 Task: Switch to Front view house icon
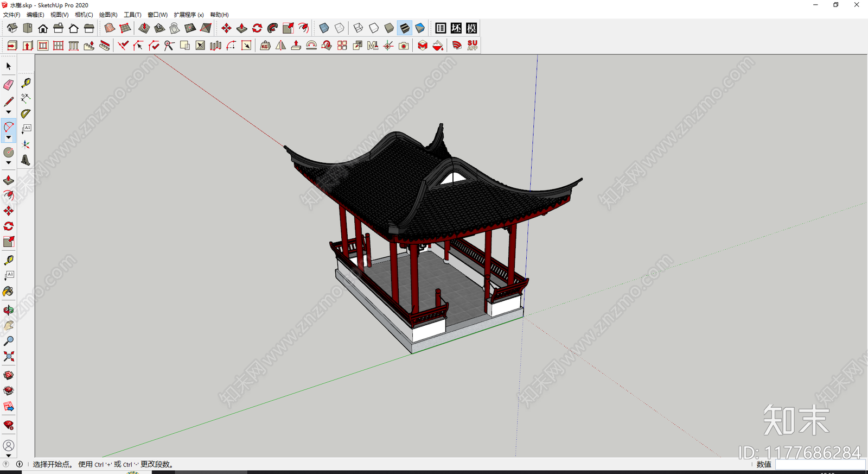[x=43, y=28]
